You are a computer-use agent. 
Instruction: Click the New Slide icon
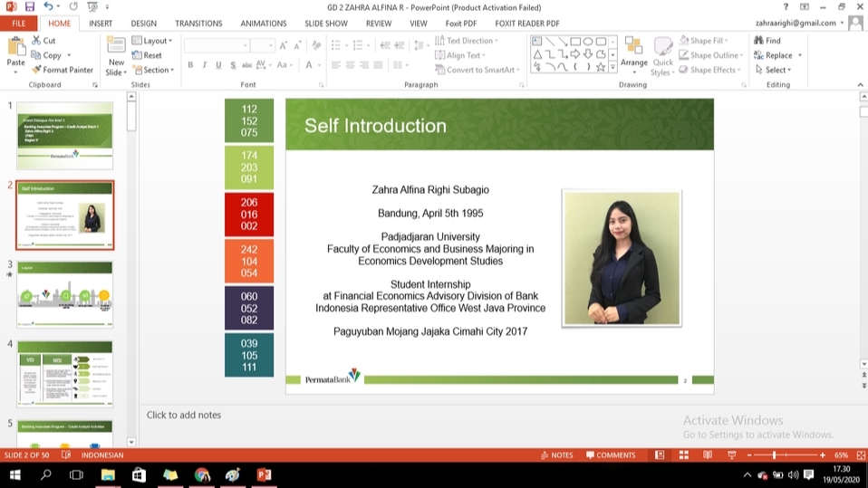click(x=116, y=45)
